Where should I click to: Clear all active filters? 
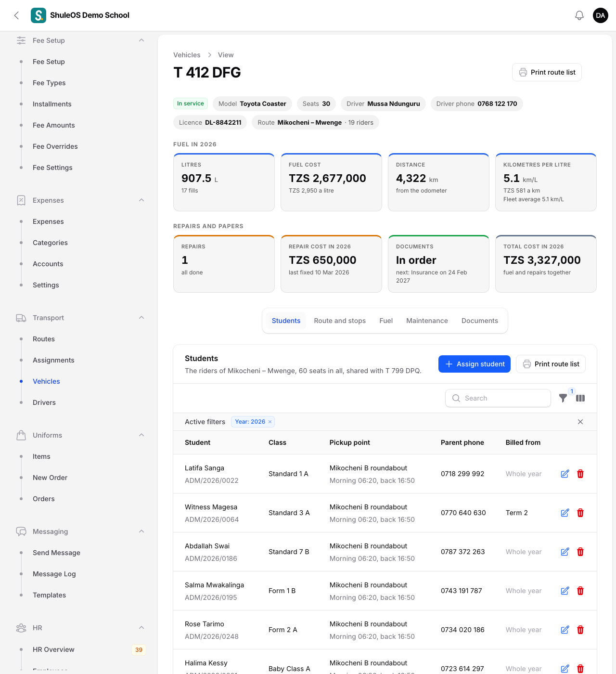pyautogui.click(x=580, y=422)
